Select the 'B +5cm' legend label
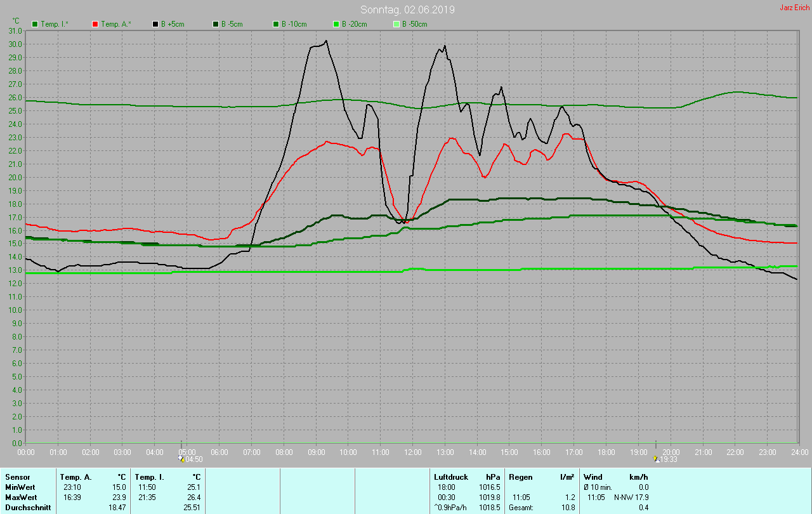Screen dimensions: 812x514 (x=173, y=24)
